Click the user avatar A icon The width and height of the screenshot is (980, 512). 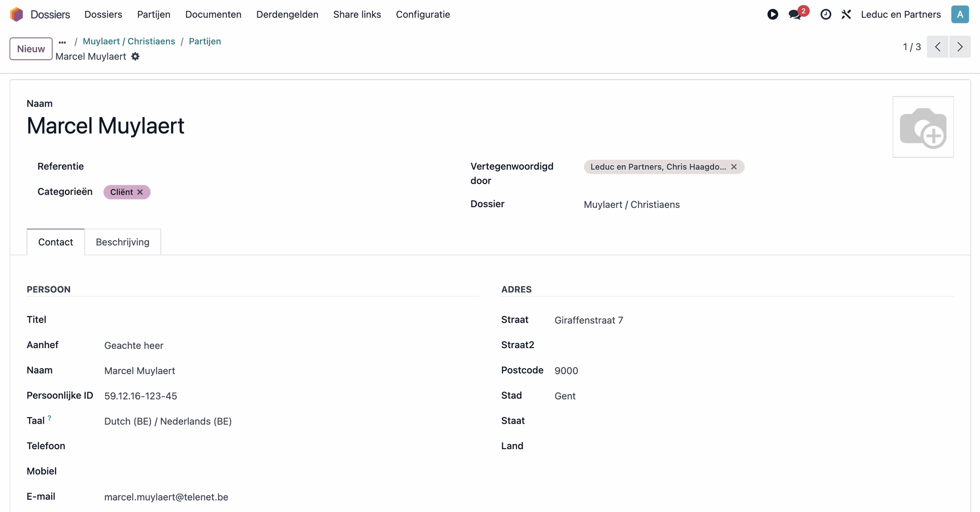click(960, 14)
